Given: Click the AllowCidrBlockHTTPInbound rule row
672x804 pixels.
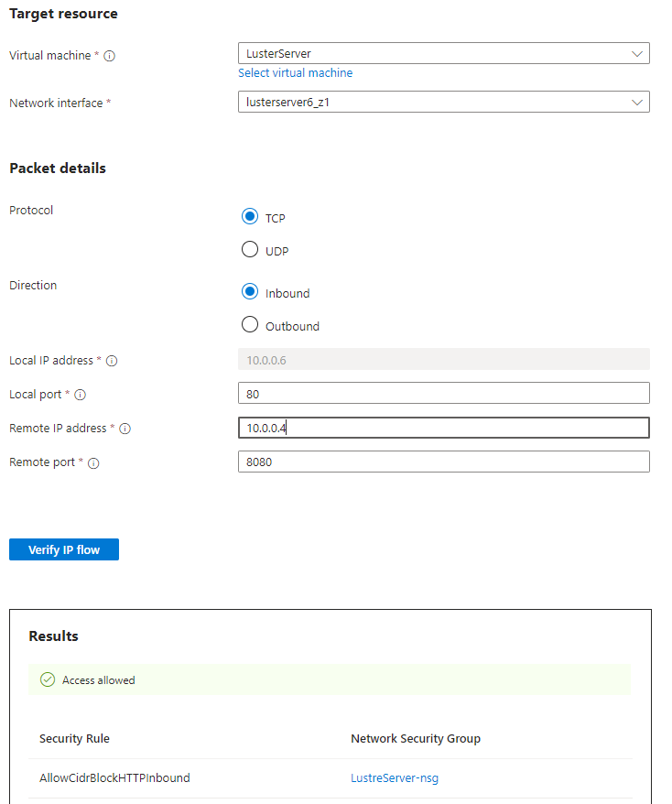Looking at the screenshot, I should click(x=114, y=778).
